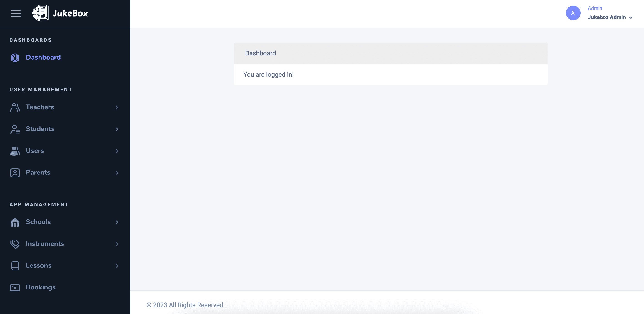The width and height of the screenshot is (644, 314).
Task: Click the Teachers people icon
Action: coord(15,107)
